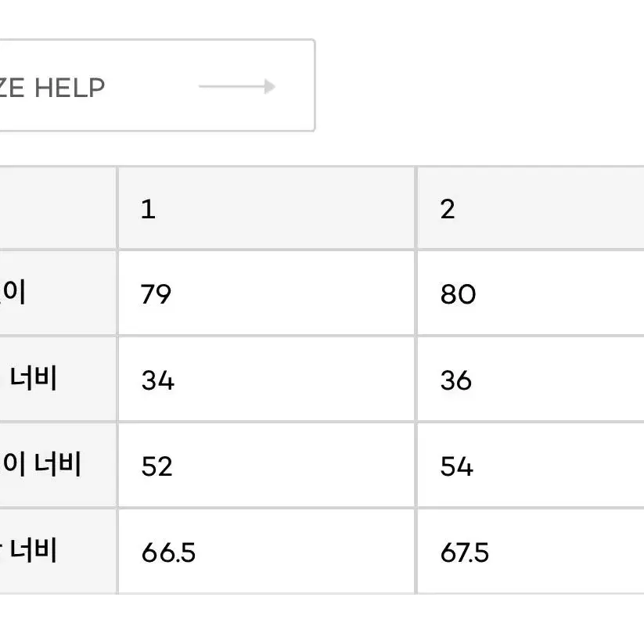This screenshot has width=644, height=644.
Task: Click the width value 36 cell
Action: click(x=531, y=379)
